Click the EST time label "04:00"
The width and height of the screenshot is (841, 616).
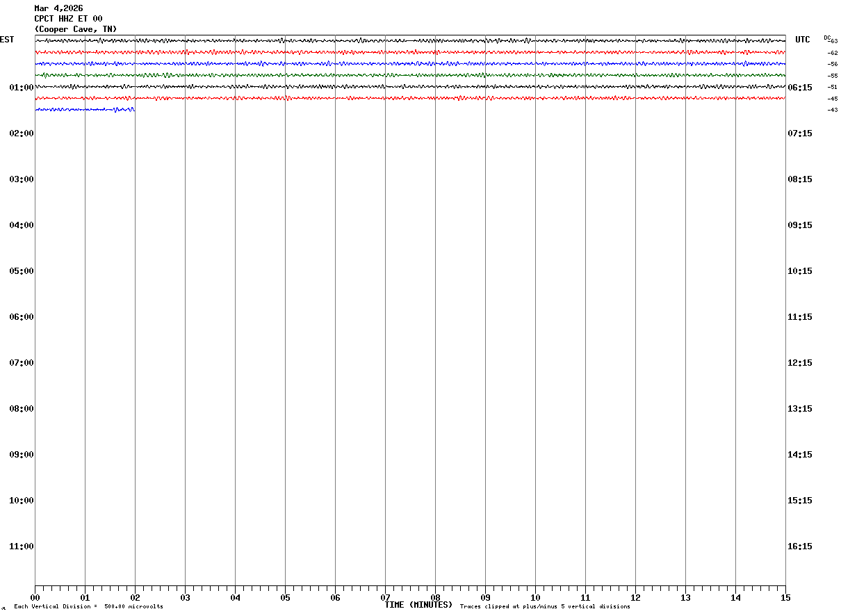(22, 225)
